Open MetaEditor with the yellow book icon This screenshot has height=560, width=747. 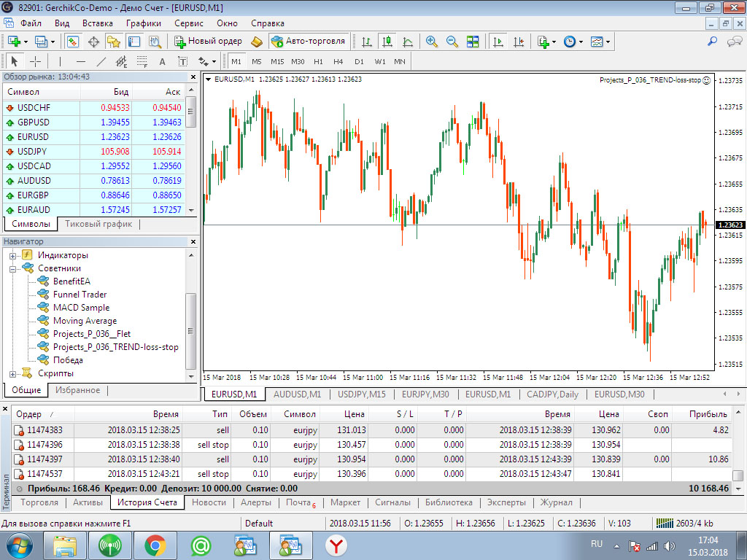pyautogui.click(x=256, y=42)
